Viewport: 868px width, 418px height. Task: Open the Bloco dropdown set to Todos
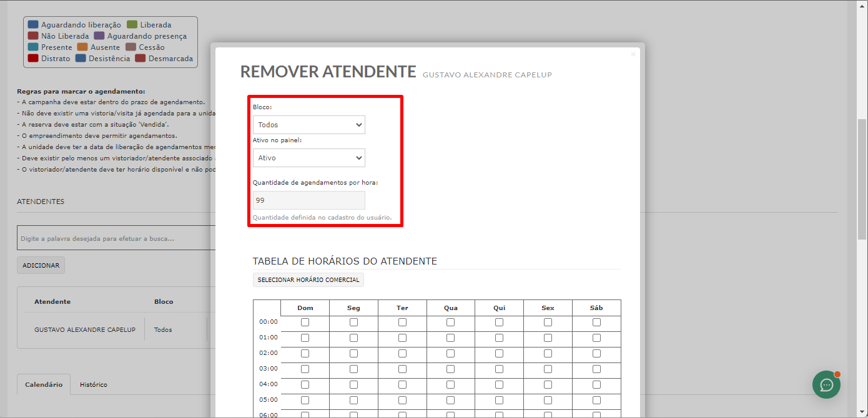tap(309, 125)
